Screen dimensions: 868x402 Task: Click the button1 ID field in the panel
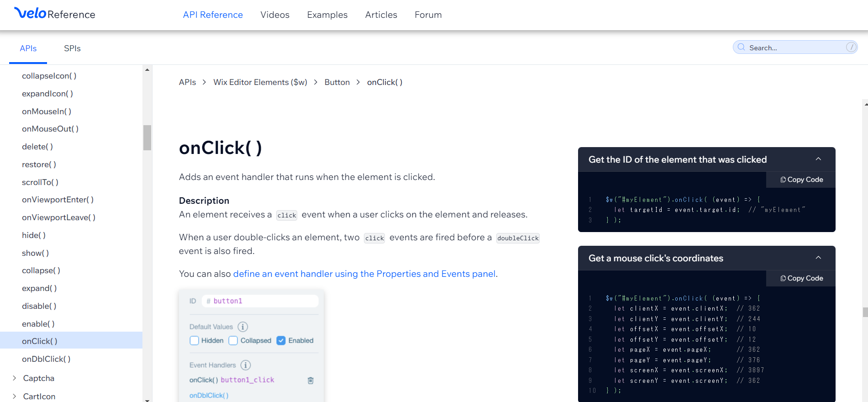tap(260, 301)
